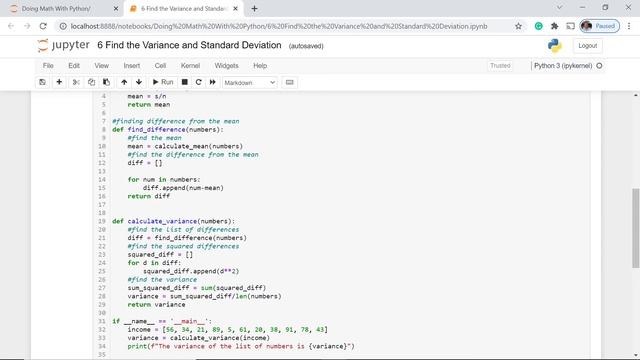Bookmark this page with the star icon
Screen dimensions: 640x360
click(x=518, y=26)
